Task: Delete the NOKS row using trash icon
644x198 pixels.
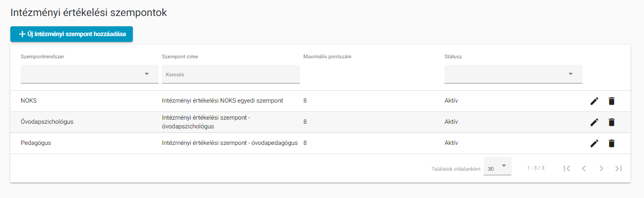Action: click(x=611, y=101)
